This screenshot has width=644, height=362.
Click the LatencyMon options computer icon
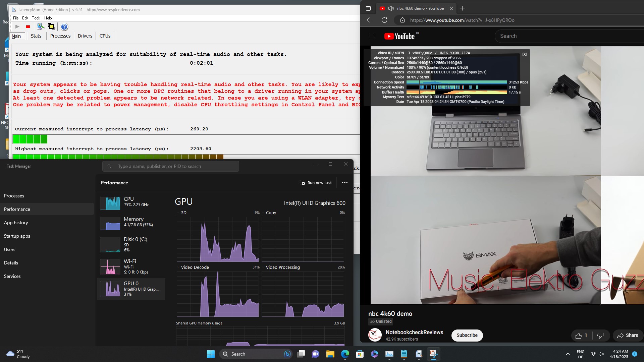point(41,27)
